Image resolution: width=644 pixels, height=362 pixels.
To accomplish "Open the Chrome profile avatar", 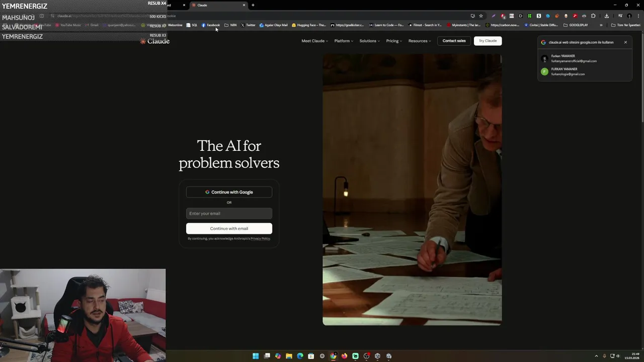I will [x=629, y=16].
